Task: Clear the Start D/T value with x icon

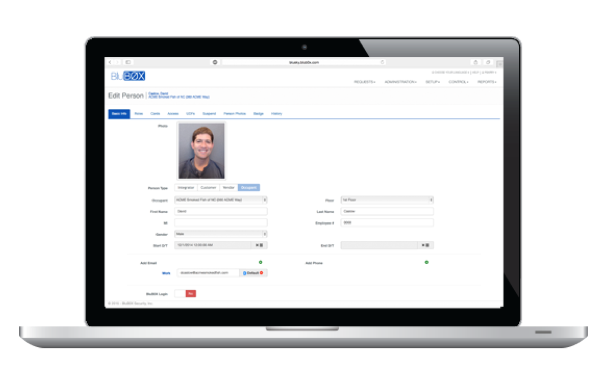Action: 257,245
